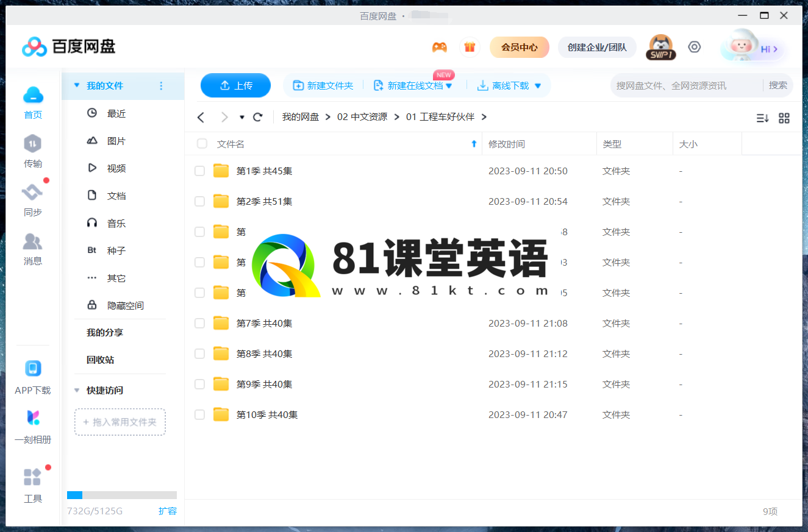
Task: Click the game controller icon
Action: point(439,47)
